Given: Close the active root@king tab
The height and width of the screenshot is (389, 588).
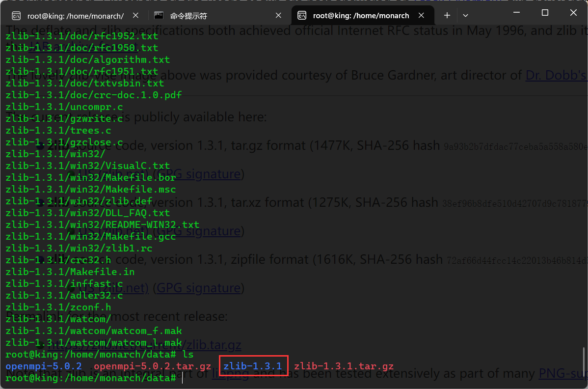Looking at the screenshot, I should [x=421, y=15].
